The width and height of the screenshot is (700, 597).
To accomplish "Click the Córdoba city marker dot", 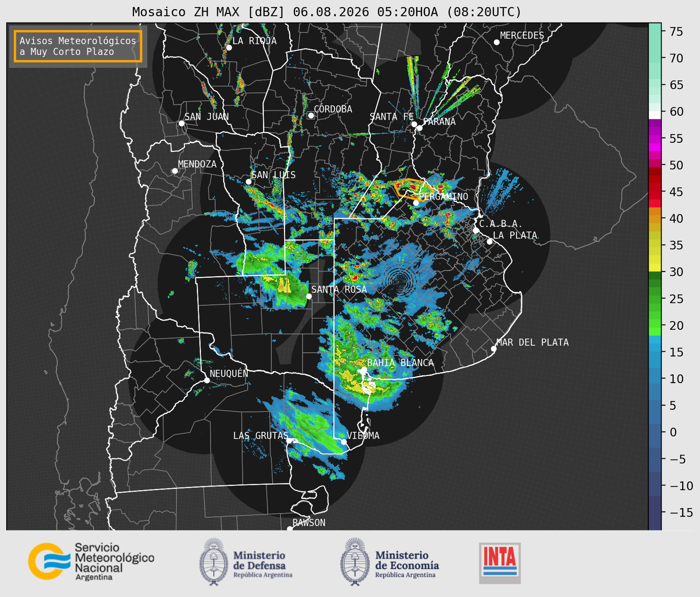I will coord(311,115).
